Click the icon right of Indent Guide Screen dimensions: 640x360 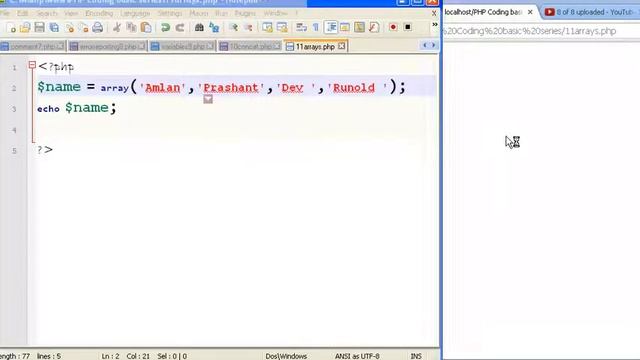pos(345,28)
